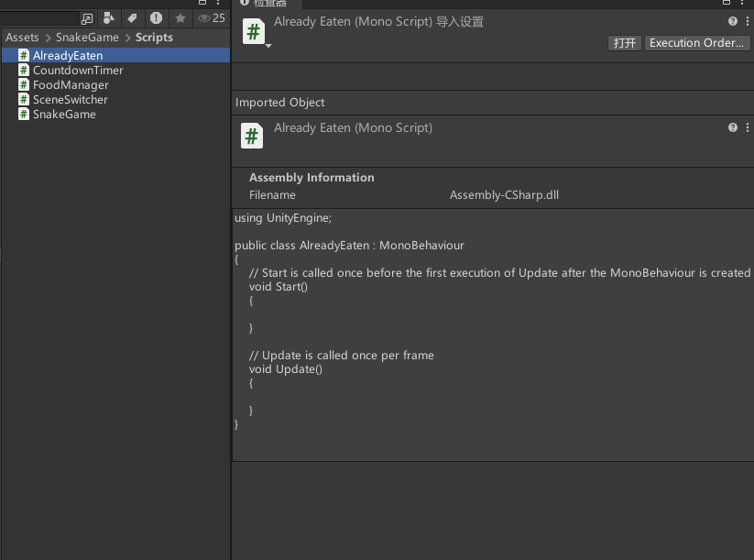Click the Assembly Information heading
The height and width of the screenshot is (560, 754).
point(311,178)
